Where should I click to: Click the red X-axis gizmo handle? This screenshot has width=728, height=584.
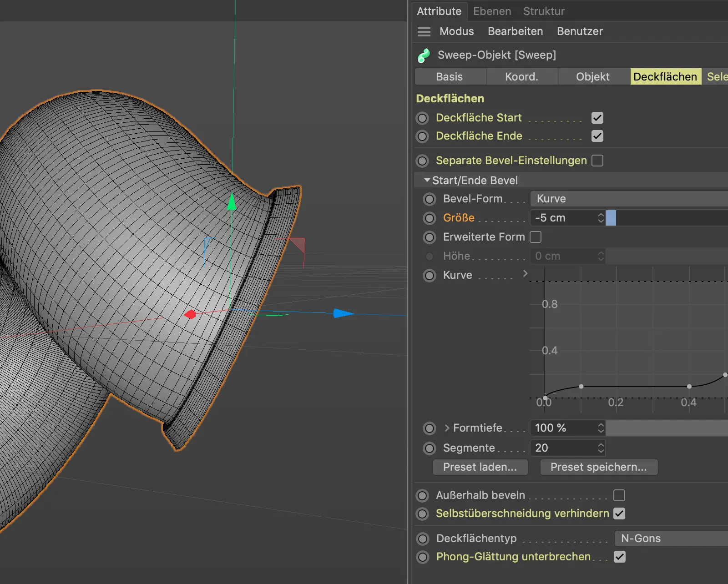click(190, 314)
